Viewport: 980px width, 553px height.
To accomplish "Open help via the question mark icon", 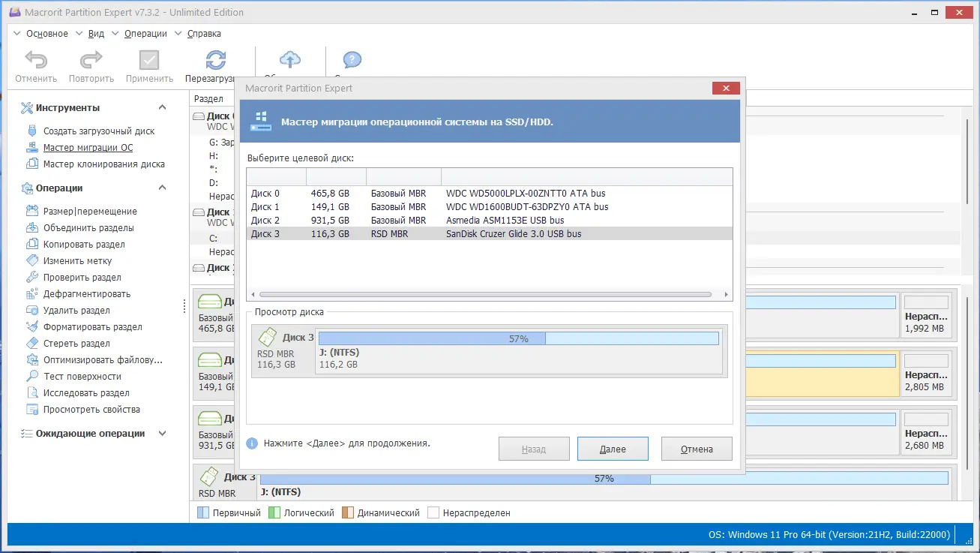I will pyautogui.click(x=352, y=60).
